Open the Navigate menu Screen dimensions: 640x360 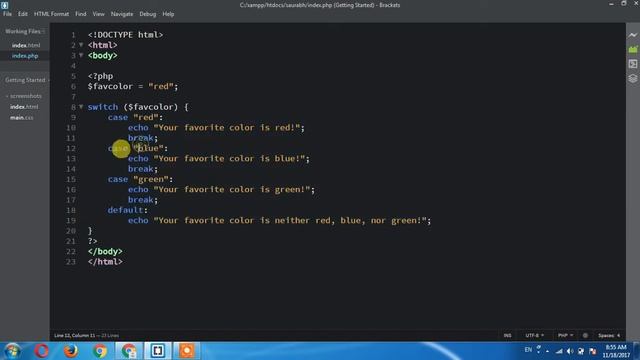click(x=122, y=14)
